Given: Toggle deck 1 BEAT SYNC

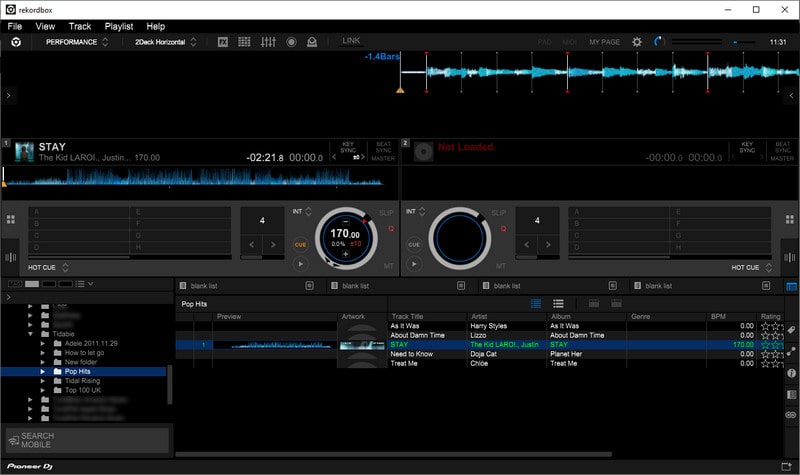Looking at the screenshot, I should click(383, 147).
